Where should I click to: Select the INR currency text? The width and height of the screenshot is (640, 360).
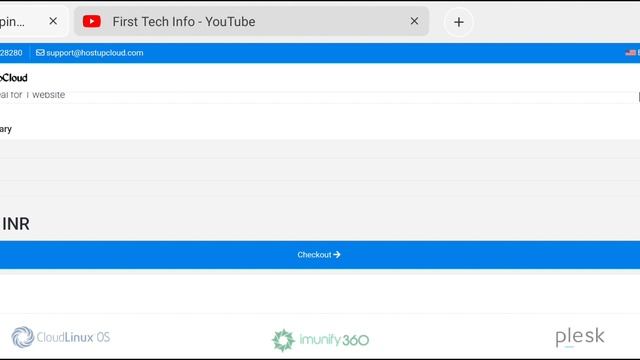pyautogui.click(x=16, y=224)
